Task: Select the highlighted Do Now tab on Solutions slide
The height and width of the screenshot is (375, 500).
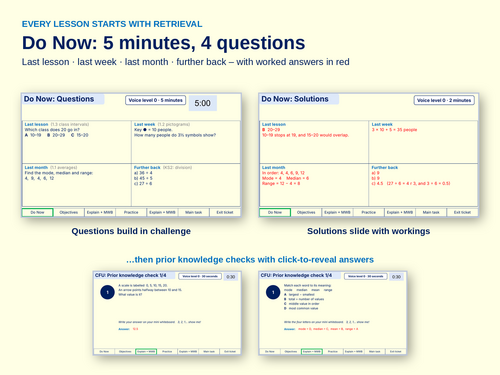Action: click(275, 212)
